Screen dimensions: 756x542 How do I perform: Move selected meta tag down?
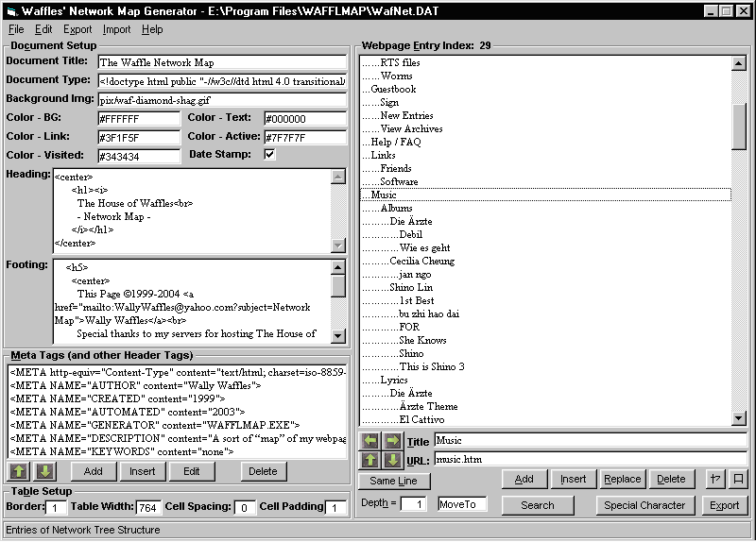pos(45,471)
